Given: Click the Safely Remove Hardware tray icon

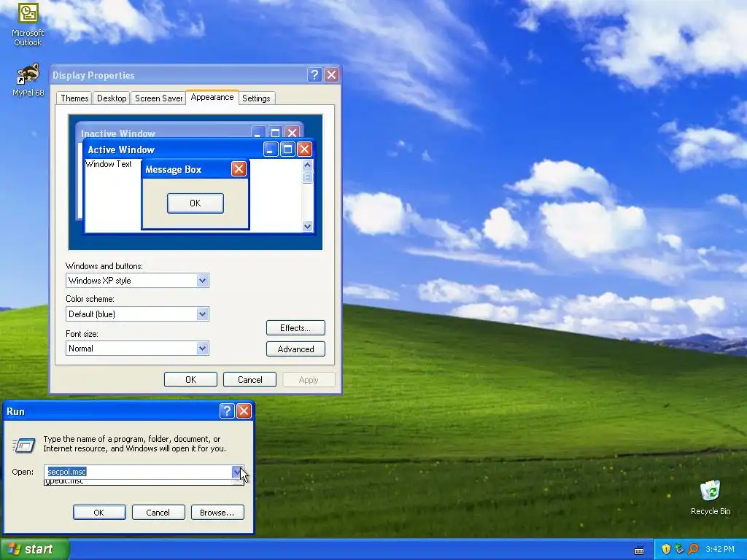Looking at the screenshot, I should (679, 549).
